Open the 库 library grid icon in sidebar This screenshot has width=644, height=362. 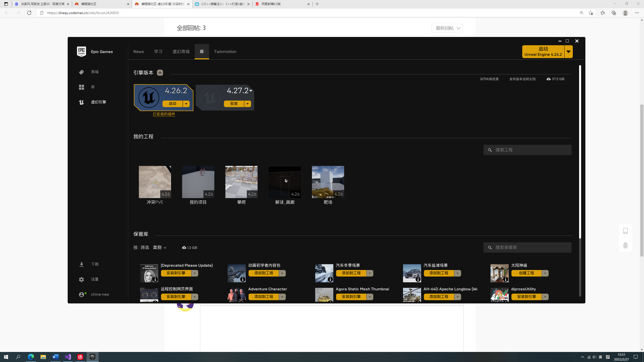(x=81, y=87)
